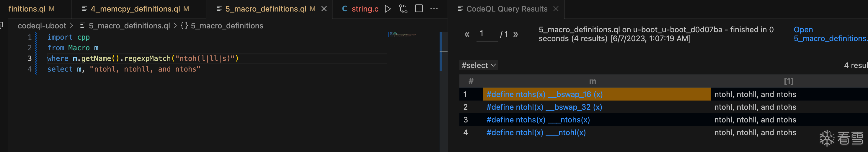The image size is (868, 152).
Task: Click the ntohs __bswap_16 result link
Action: click(x=544, y=94)
